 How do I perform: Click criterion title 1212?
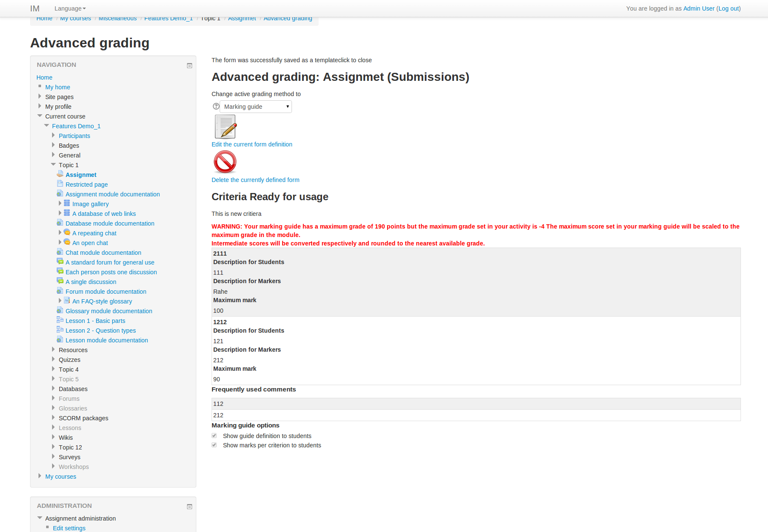[220, 322]
